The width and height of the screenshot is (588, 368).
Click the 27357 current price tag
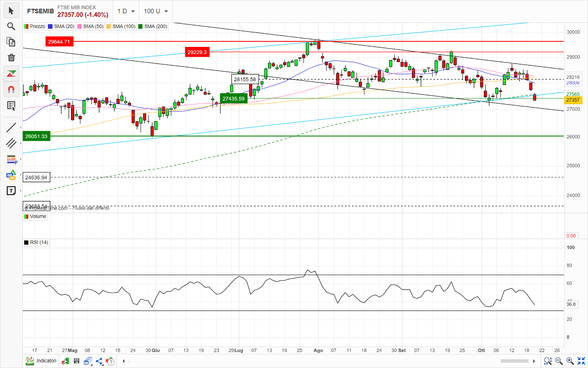(x=573, y=100)
